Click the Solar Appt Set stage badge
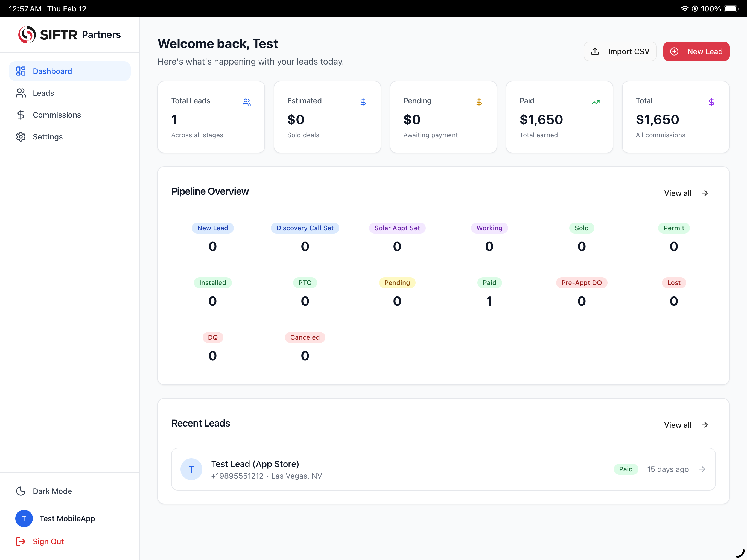The height and width of the screenshot is (560, 747). [397, 228]
